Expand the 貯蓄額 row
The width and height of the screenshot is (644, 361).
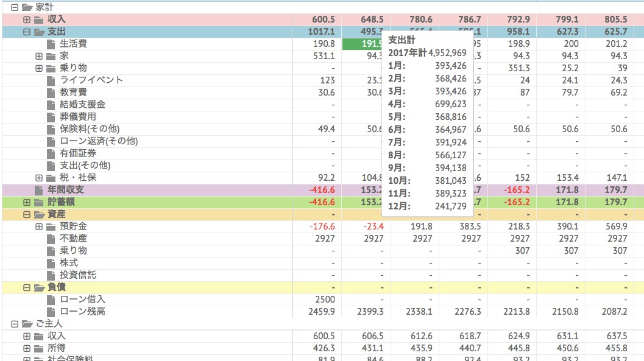tap(27, 202)
